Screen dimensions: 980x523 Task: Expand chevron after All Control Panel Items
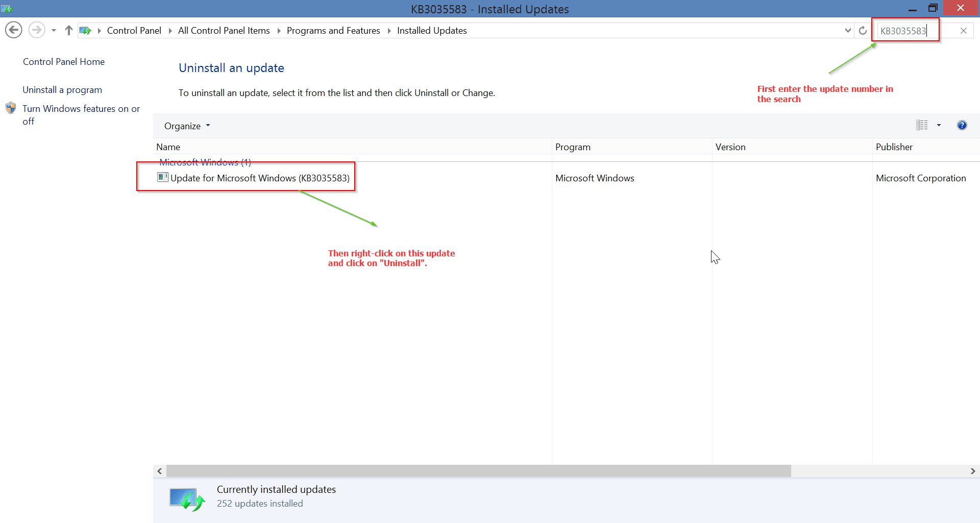coord(279,31)
